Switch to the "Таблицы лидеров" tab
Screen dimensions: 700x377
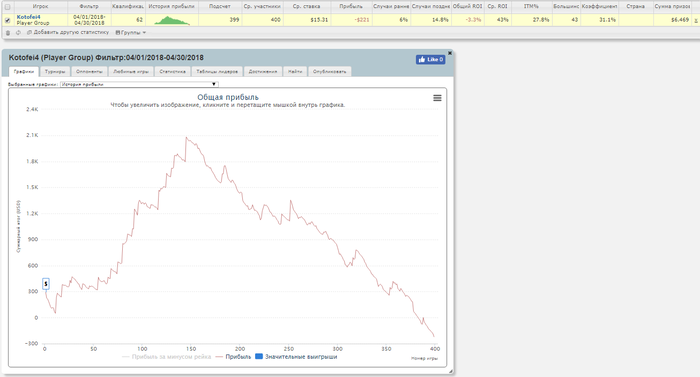click(217, 71)
